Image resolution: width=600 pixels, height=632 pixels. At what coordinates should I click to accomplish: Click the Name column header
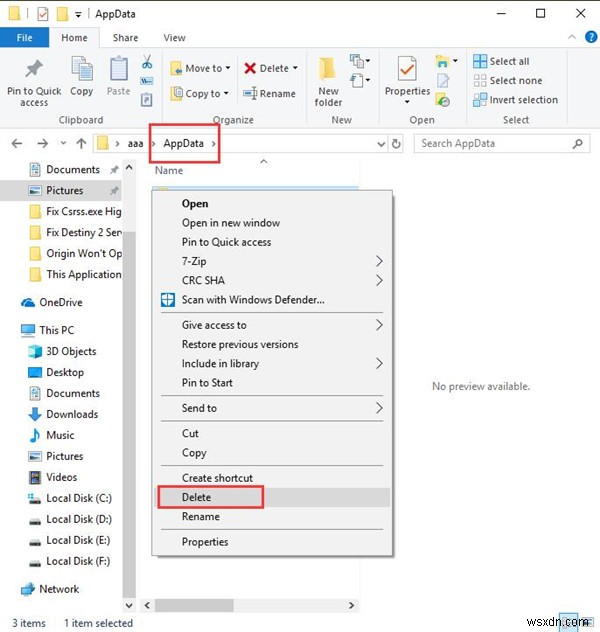coord(169,170)
